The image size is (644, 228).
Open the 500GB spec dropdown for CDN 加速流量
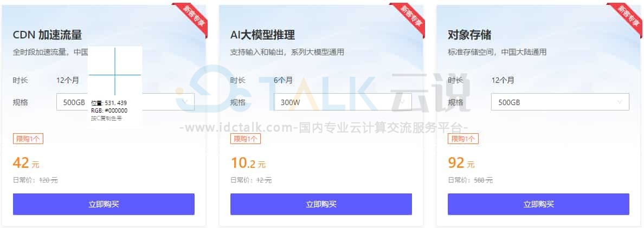(125, 102)
